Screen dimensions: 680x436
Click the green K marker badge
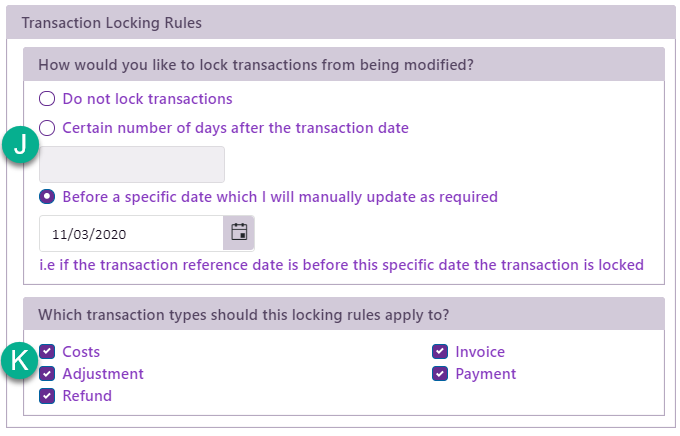pyautogui.click(x=20, y=362)
